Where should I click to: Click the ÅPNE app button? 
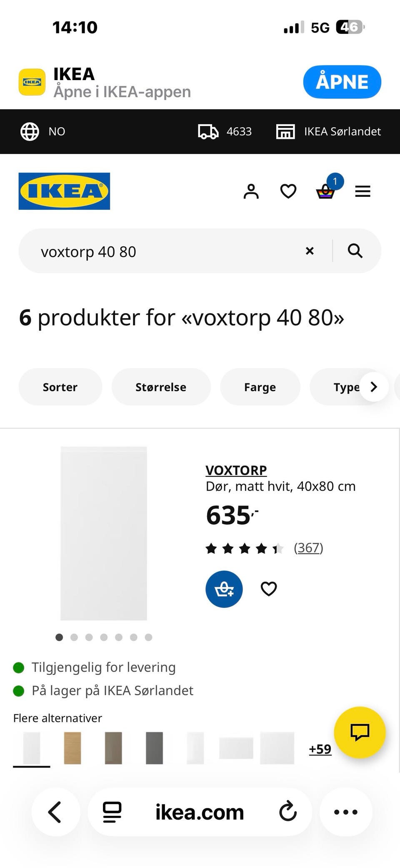[x=342, y=82]
